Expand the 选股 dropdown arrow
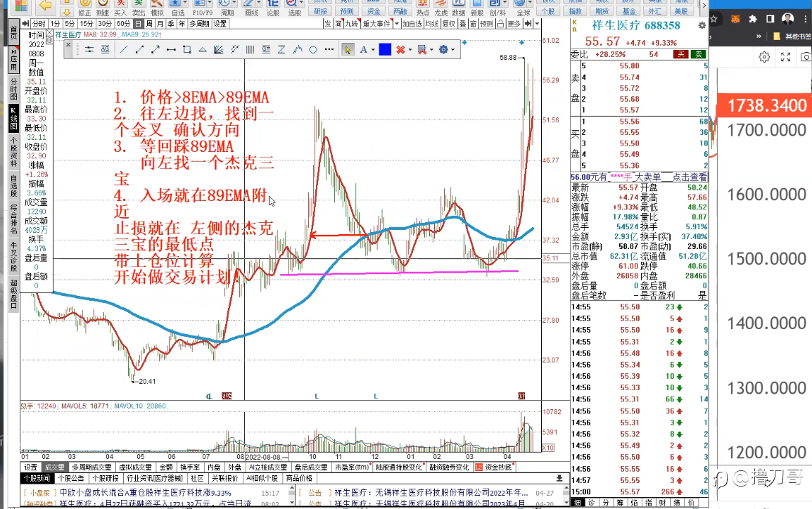The height and width of the screenshot is (509, 812). point(301,4)
